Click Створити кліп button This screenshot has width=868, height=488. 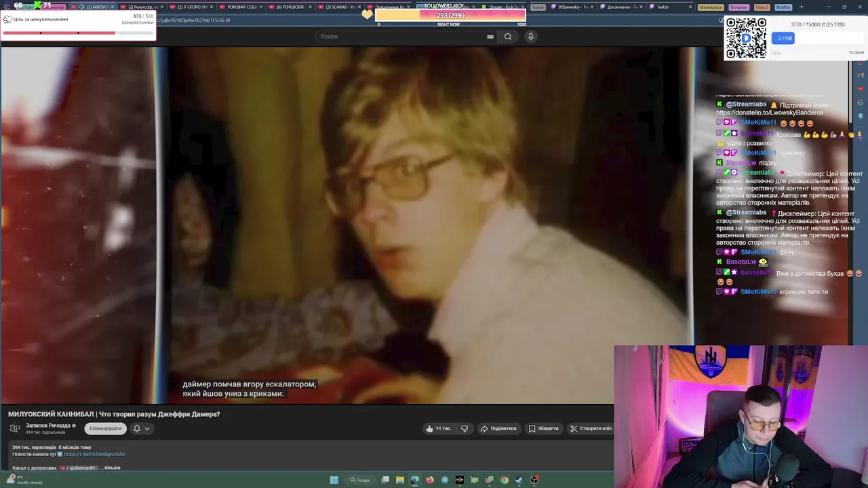pyautogui.click(x=591, y=428)
